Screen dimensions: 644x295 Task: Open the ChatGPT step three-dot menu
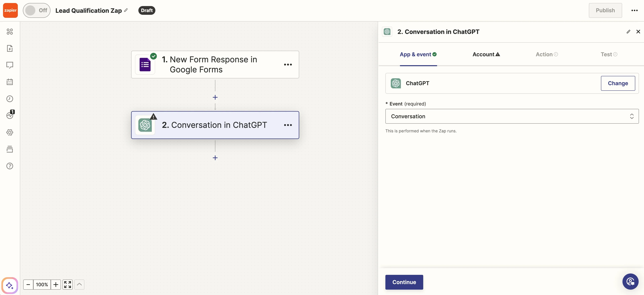[x=288, y=125]
